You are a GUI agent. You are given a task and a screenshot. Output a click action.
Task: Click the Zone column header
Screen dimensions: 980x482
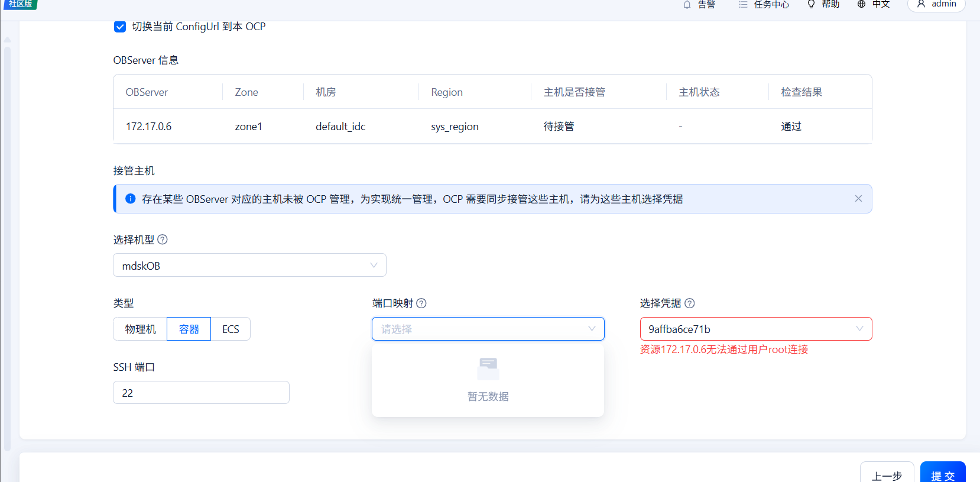(x=246, y=92)
